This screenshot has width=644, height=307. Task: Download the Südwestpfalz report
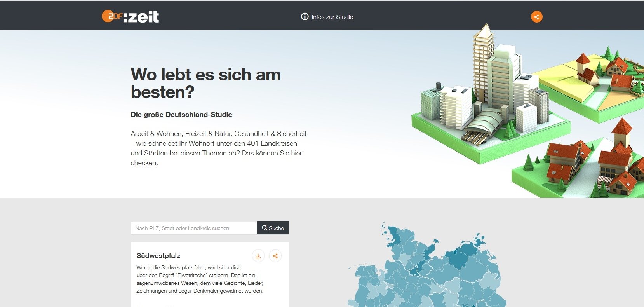(258, 256)
